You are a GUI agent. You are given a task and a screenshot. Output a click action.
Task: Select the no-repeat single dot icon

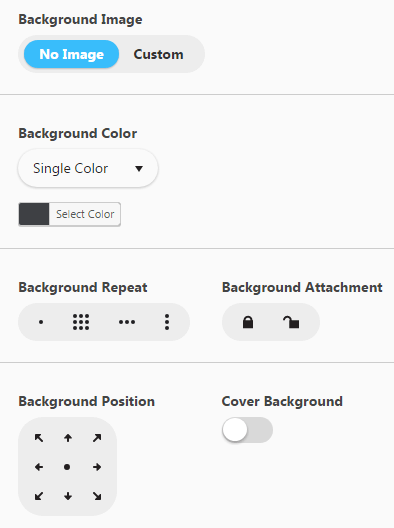point(41,322)
